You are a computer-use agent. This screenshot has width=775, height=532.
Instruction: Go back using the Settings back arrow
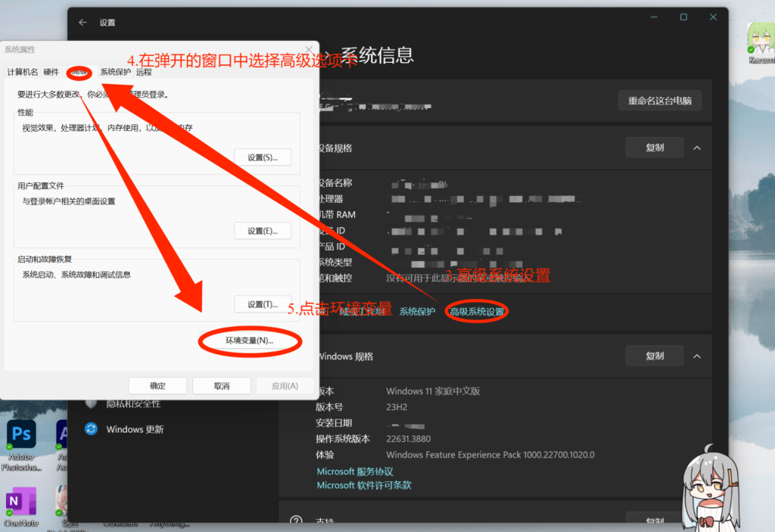[82, 22]
